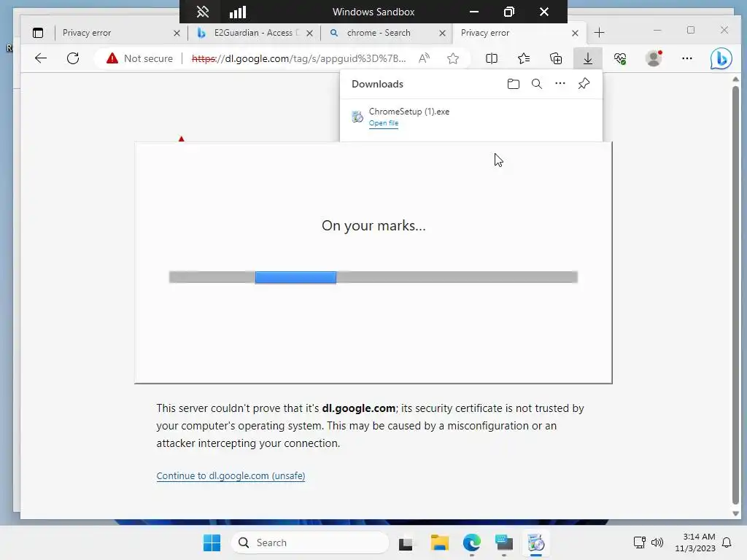Click the page vertical scrollbar
The image size is (747, 560).
coord(735,295)
